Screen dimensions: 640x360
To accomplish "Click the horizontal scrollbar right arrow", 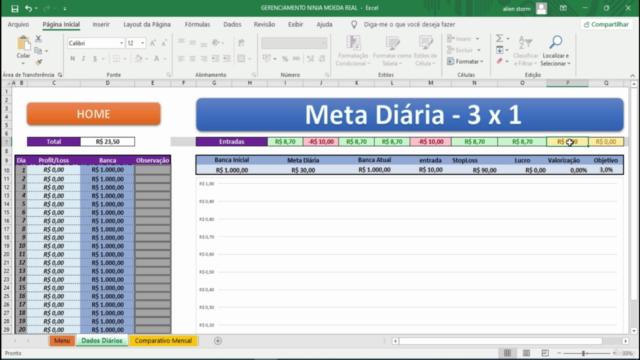I will point(625,341).
